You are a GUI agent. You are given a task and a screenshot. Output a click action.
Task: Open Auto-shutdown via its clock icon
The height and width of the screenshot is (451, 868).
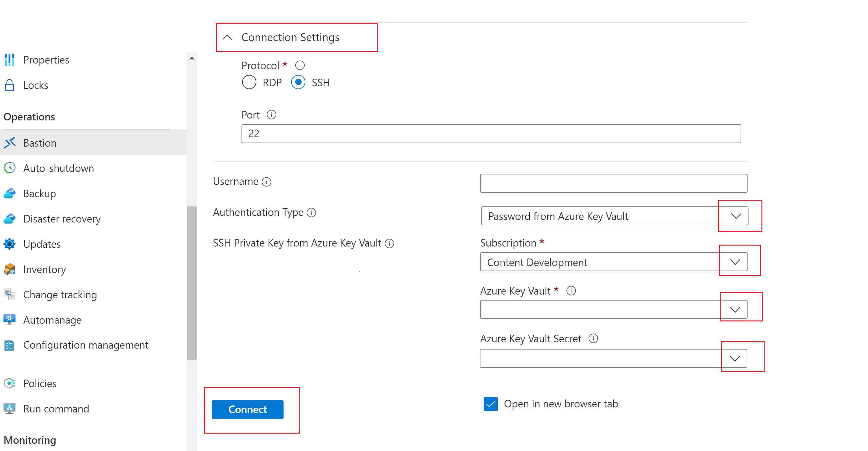(x=9, y=168)
